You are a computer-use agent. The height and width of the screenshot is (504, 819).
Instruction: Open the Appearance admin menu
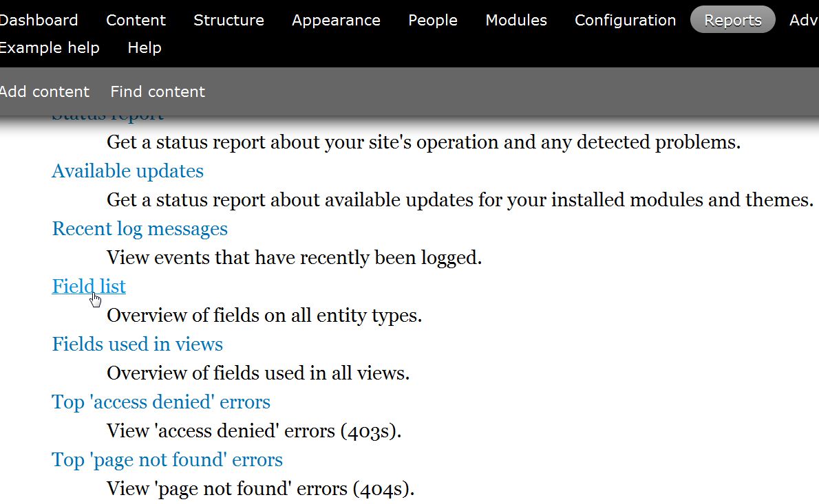tap(336, 20)
